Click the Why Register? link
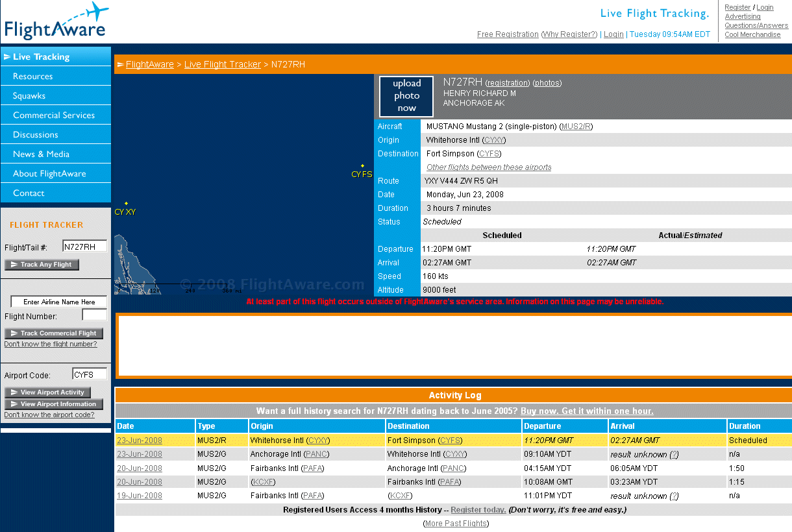Viewport: 792px width, 532px height. click(569, 34)
